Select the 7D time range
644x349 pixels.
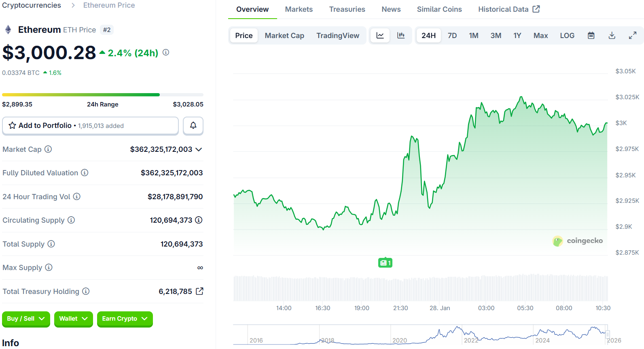point(452,36)
